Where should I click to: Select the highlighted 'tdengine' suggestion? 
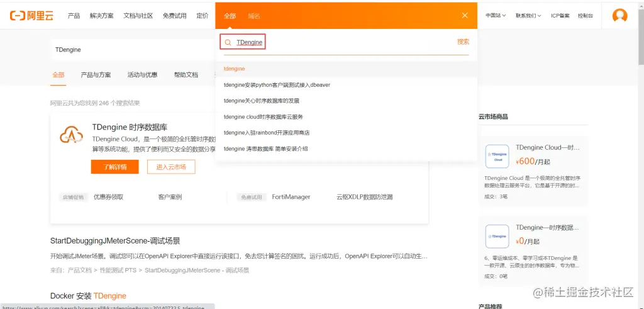346,69
